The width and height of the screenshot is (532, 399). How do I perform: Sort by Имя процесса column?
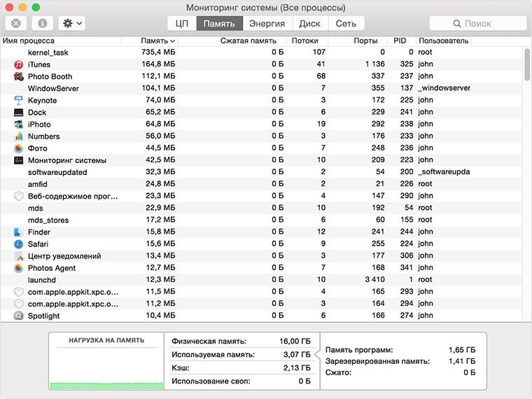pyautogui.click(x=61, y=41)
